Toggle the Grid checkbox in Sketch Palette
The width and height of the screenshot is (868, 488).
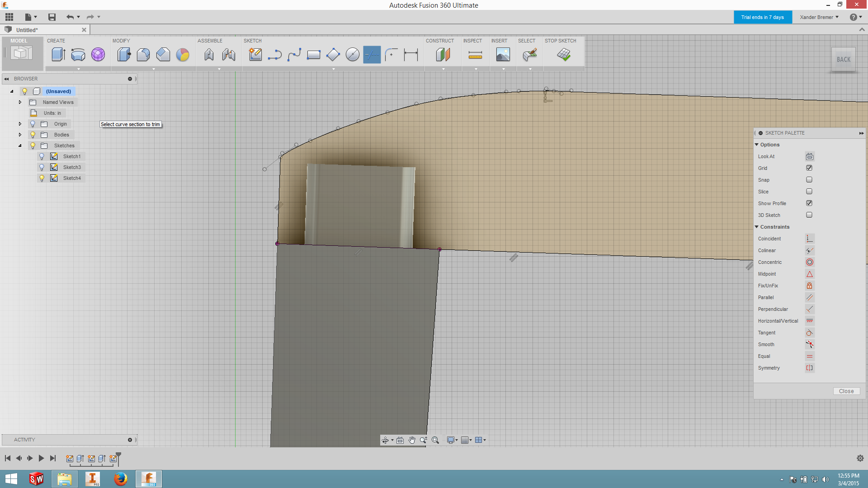(809, 168)
